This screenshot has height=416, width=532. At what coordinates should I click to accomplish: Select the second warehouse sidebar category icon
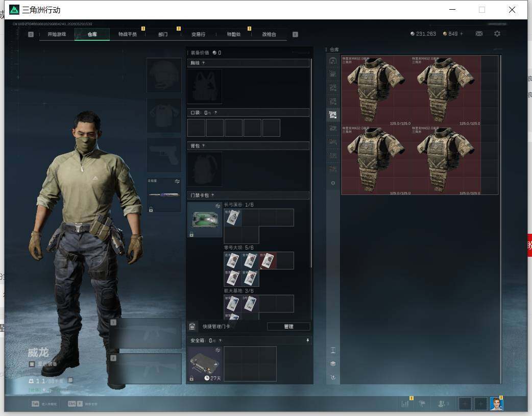coord(333,74)
